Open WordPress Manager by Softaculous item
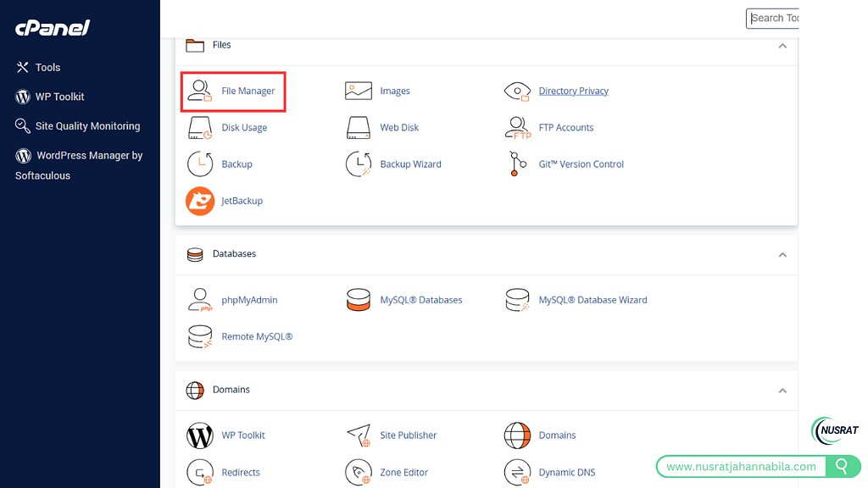868x488 pixels. coord(79,165)
